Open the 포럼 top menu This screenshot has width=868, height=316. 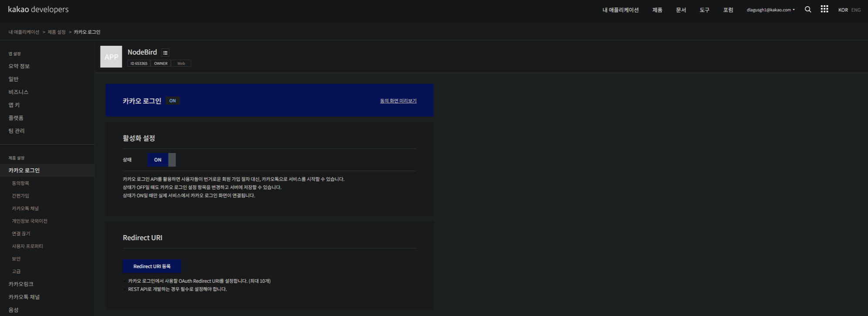728,10
